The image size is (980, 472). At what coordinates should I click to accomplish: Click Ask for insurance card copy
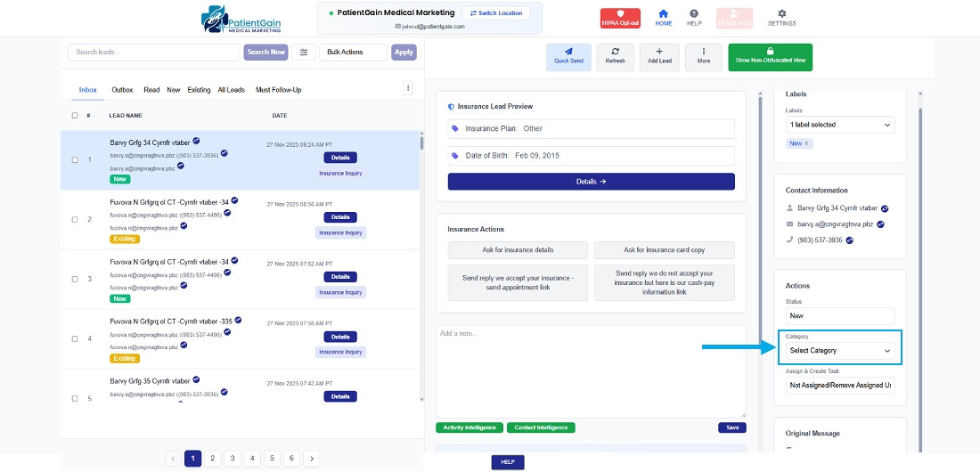[x=665, y=250]
